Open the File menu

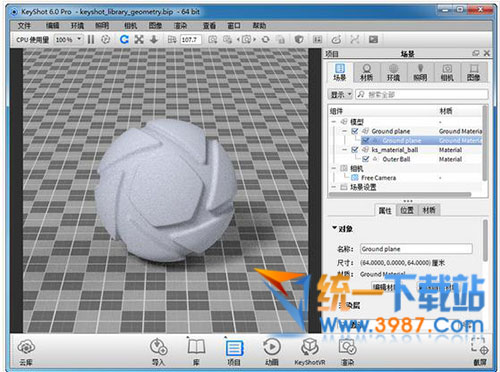pyautogui.click(x=24, y=26)
